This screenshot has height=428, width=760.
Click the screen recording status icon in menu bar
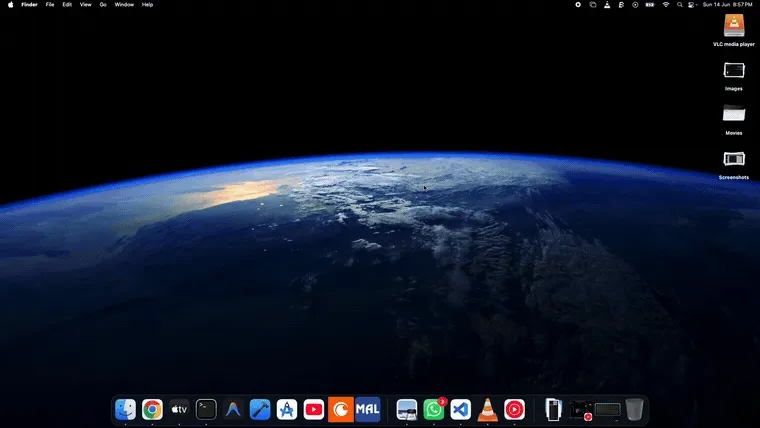(578, 5)
